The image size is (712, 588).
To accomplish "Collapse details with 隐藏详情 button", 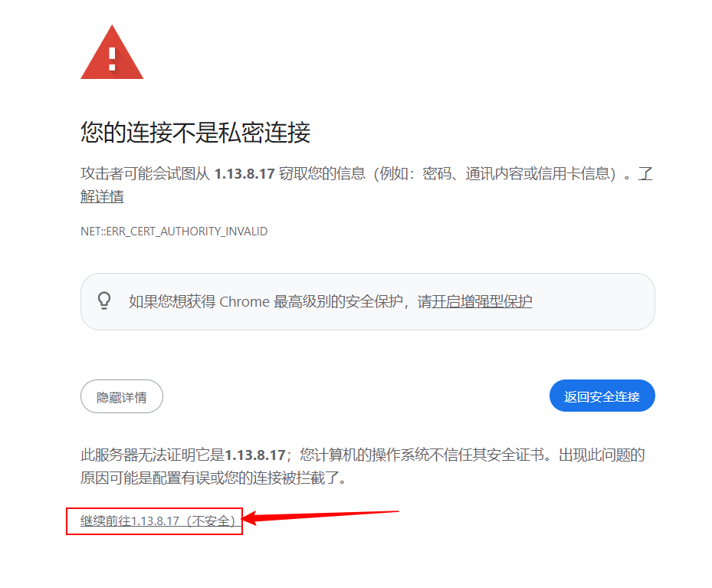I will tap(122, 397).
